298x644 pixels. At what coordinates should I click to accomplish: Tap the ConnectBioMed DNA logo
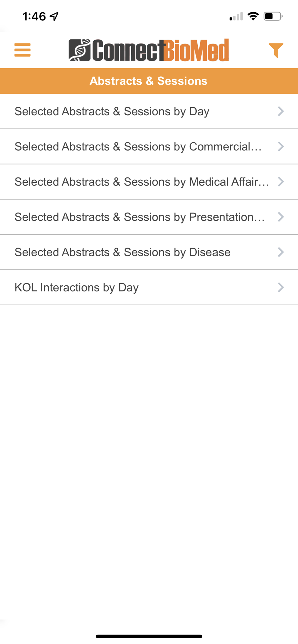pyautogui.click(x=79, y=50)
